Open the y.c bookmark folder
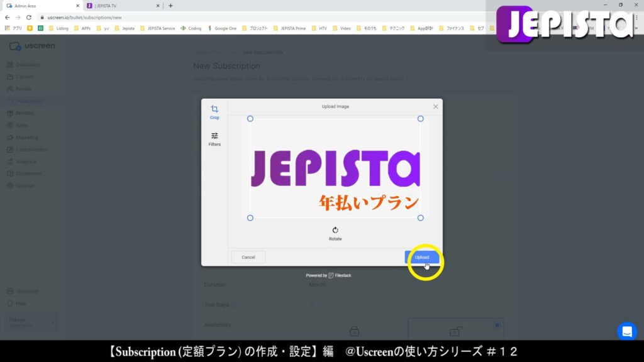Screen dimensions: 644x362 (103, 28)
